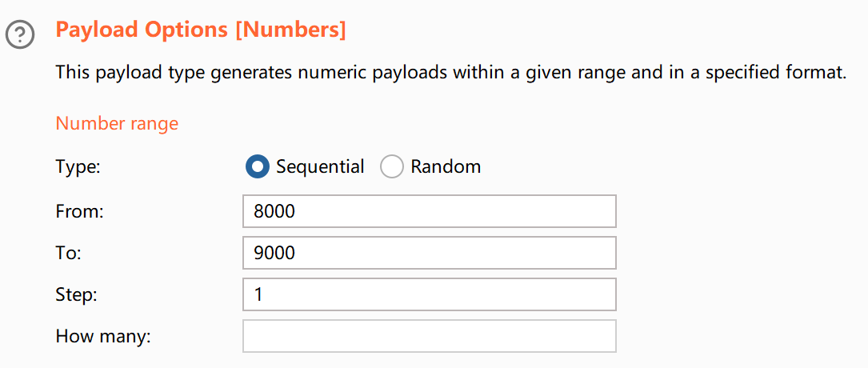
Task: Open help for Payload Options section
Action: point(20,35)
